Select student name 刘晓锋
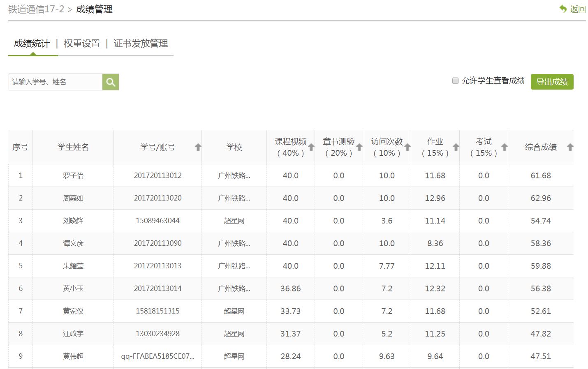 click(73, 221)
